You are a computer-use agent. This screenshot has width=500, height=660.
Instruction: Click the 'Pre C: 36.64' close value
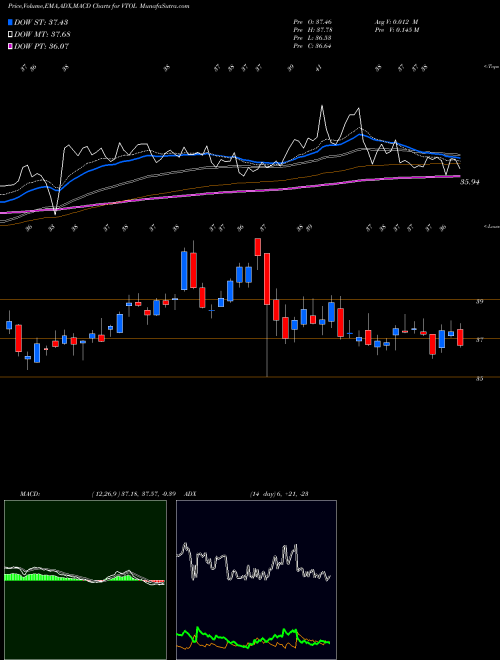313,45
